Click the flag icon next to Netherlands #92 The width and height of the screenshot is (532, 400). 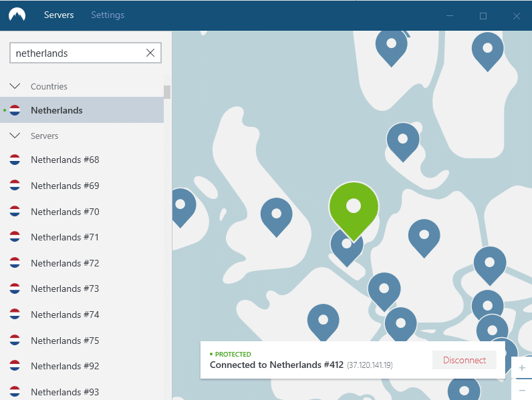(15, 366)
